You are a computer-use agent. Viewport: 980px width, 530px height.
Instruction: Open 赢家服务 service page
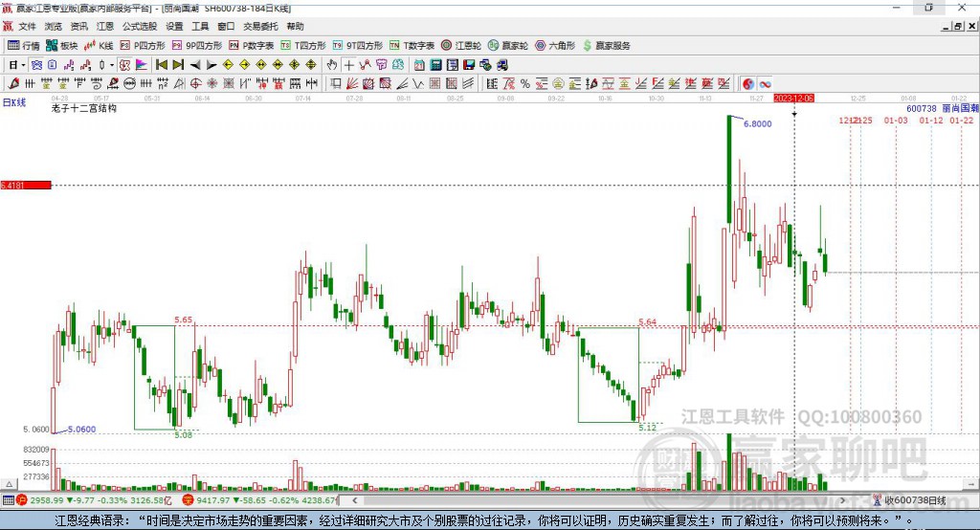pyautogui.click(x=606, y=46)
